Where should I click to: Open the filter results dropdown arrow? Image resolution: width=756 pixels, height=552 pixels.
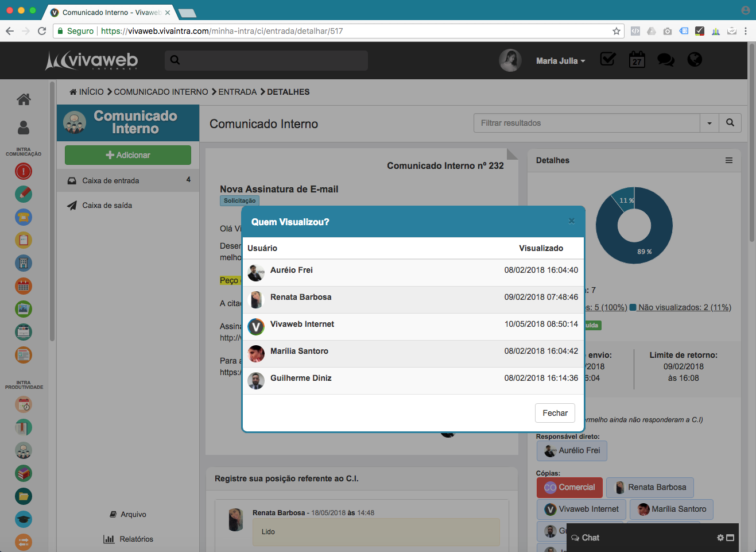(710, 123)
